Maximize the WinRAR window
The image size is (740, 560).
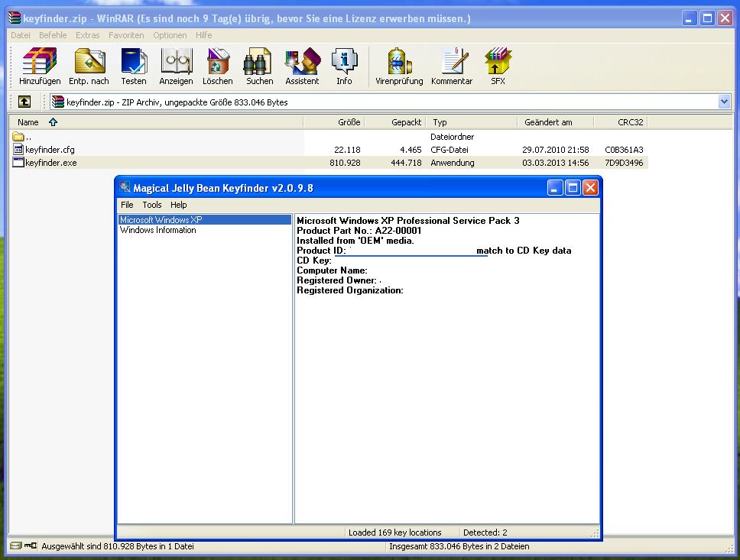tap(707, 18)
